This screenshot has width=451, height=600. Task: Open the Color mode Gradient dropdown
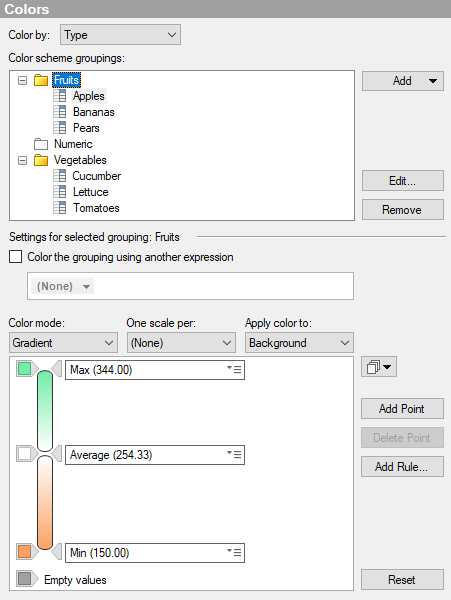point(63,342)
